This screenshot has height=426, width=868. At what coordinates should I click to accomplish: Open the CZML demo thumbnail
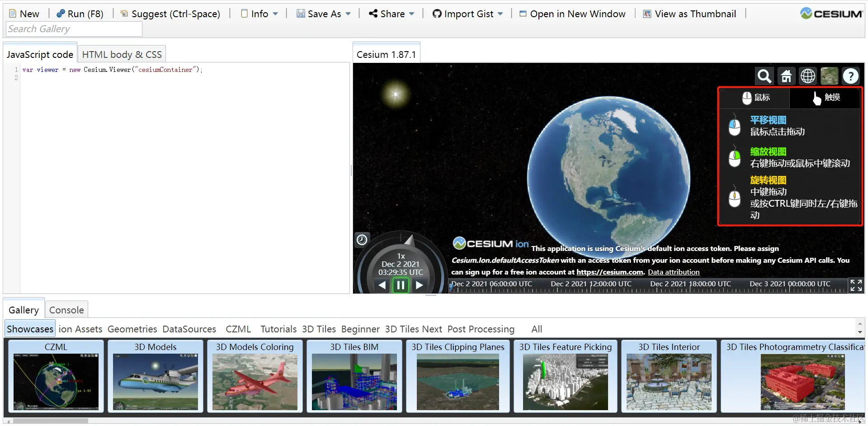(56, 376)
